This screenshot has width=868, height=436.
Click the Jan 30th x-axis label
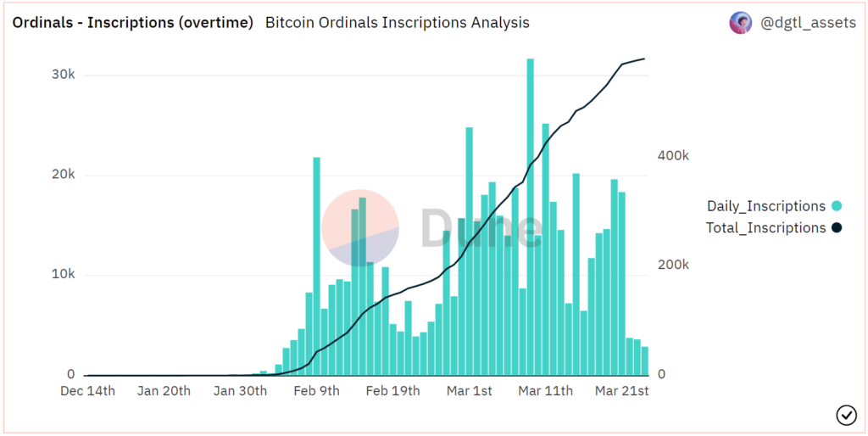pos(240,391)
